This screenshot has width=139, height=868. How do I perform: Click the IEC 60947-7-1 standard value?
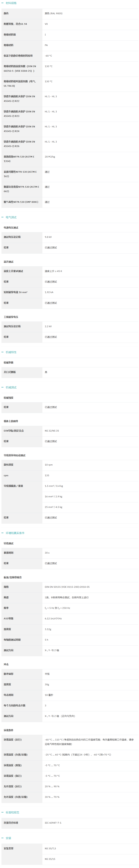click(x=53, y=823)
